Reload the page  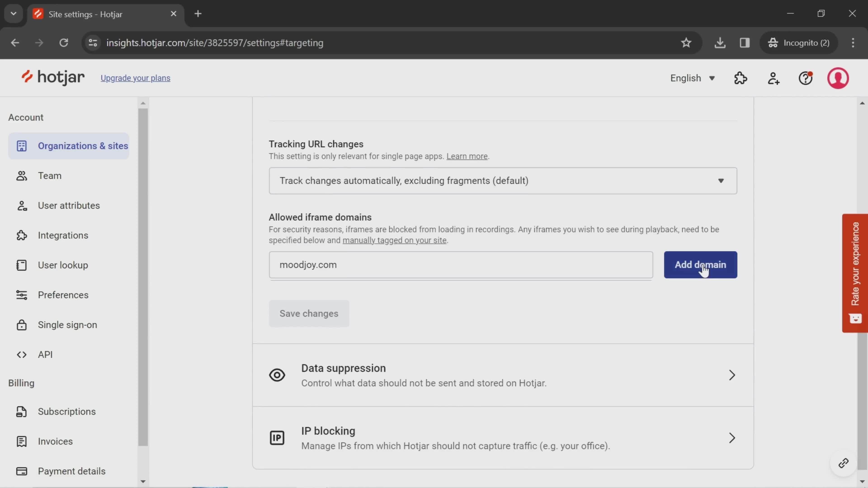[64, 43]
